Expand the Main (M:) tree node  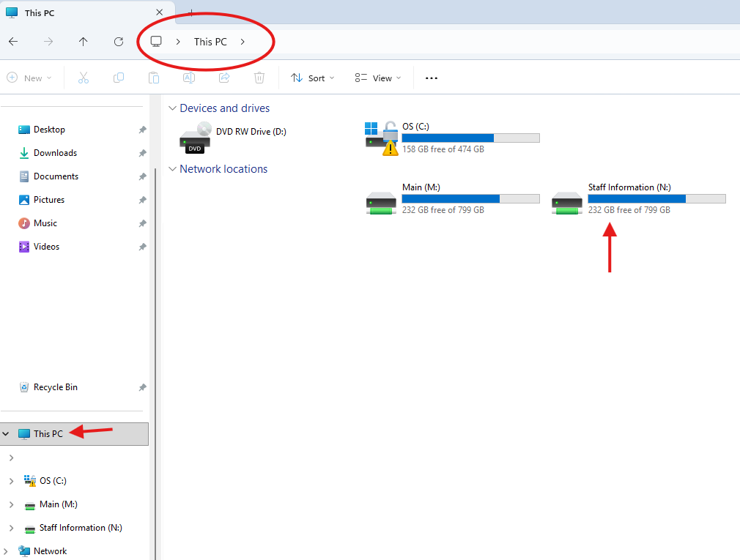point(11,504)
